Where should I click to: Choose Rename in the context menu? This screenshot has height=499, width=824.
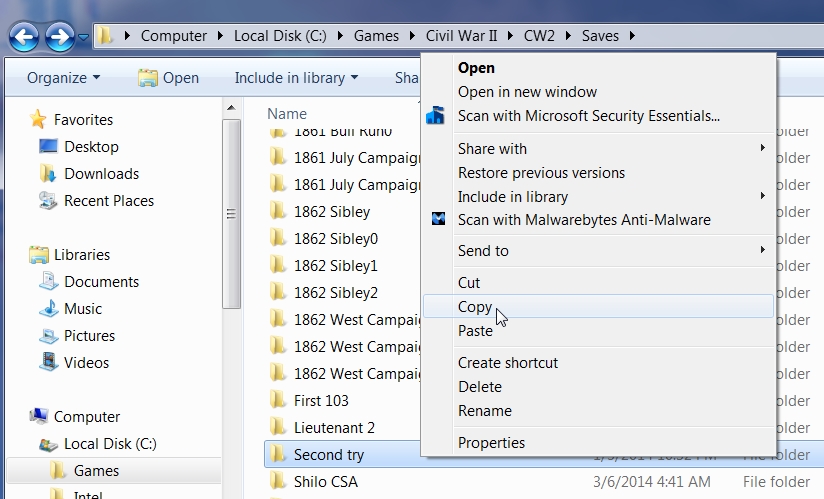[x=484, y=411]
